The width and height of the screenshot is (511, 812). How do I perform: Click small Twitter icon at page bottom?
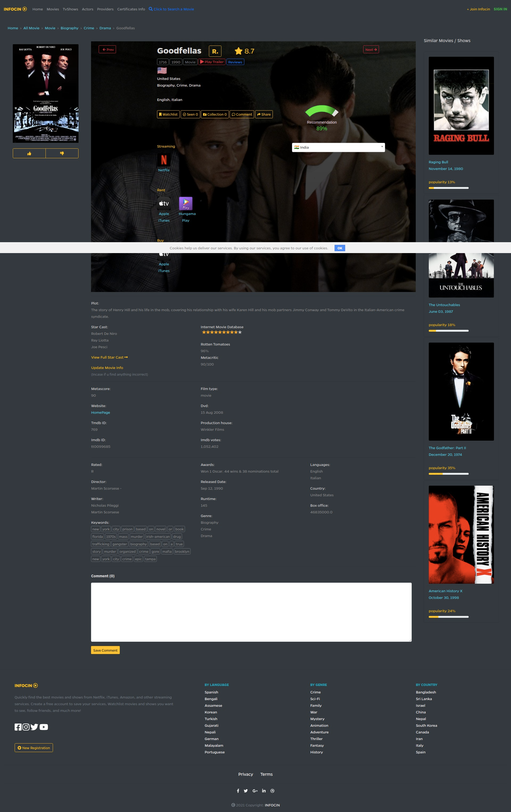coord(246,791)
